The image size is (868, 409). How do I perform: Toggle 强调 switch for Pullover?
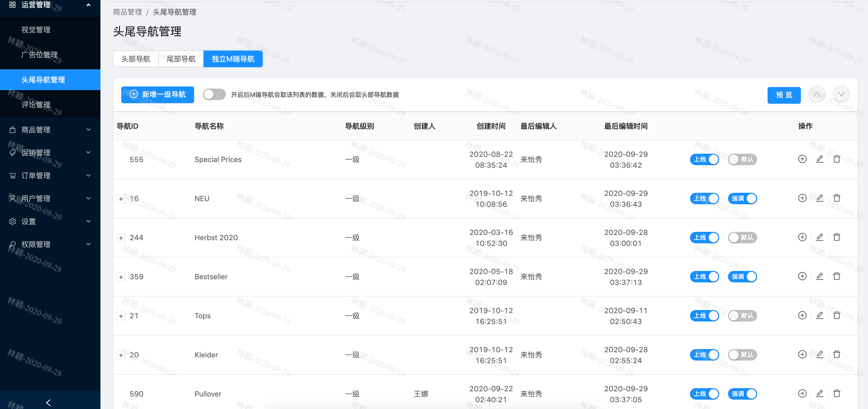(742, 394)
